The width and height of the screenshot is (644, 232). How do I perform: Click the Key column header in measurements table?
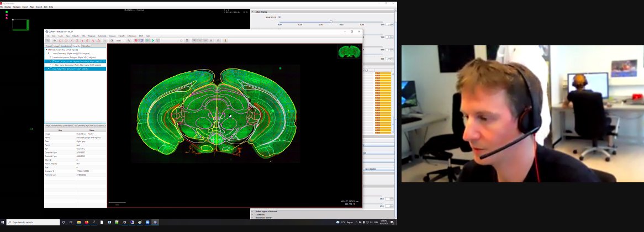60,130
